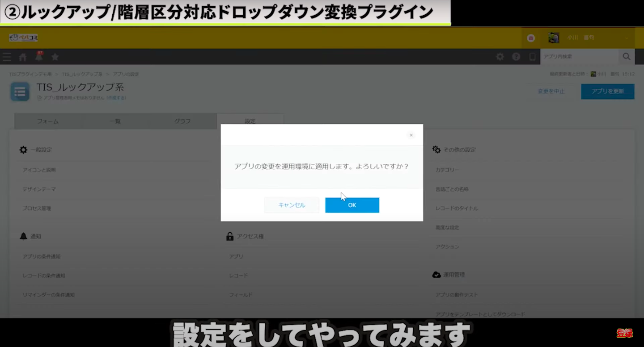Switch to the グラフ tab

pos(182,121)
